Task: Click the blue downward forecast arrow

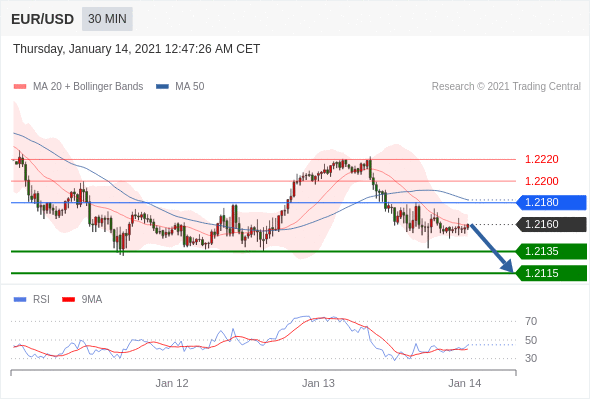Action: coord(492,248)
